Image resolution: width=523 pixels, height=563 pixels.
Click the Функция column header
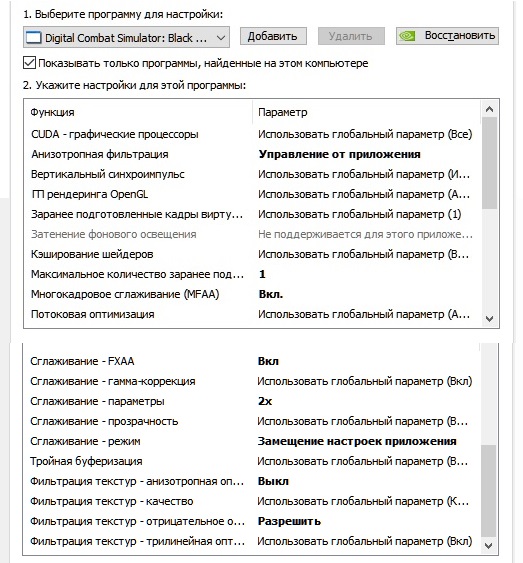pos(52,112)
